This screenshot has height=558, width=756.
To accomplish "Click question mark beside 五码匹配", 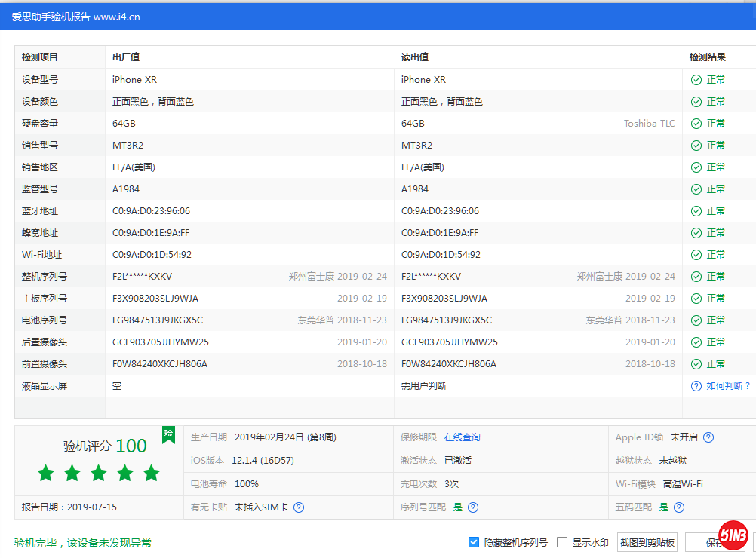I will tap(678, 507).
